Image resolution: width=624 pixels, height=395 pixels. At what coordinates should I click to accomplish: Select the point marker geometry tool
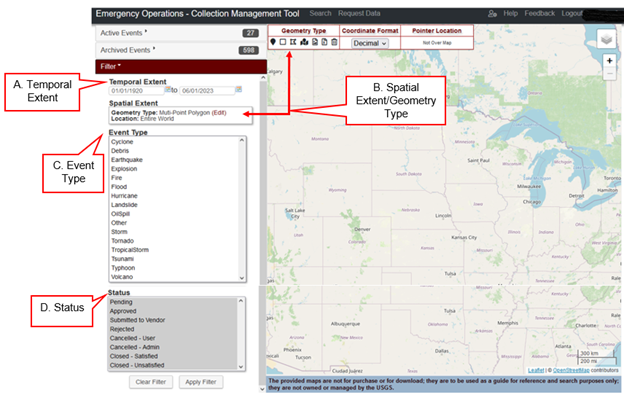(x=273, y=42)
